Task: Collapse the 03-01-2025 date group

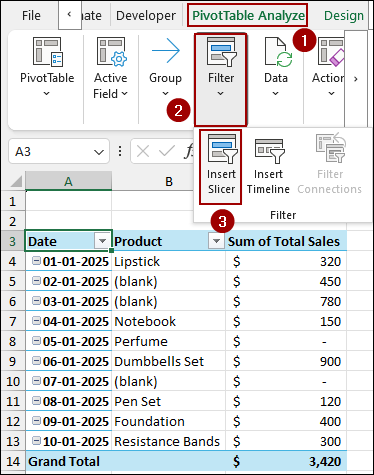Action: 36,300
